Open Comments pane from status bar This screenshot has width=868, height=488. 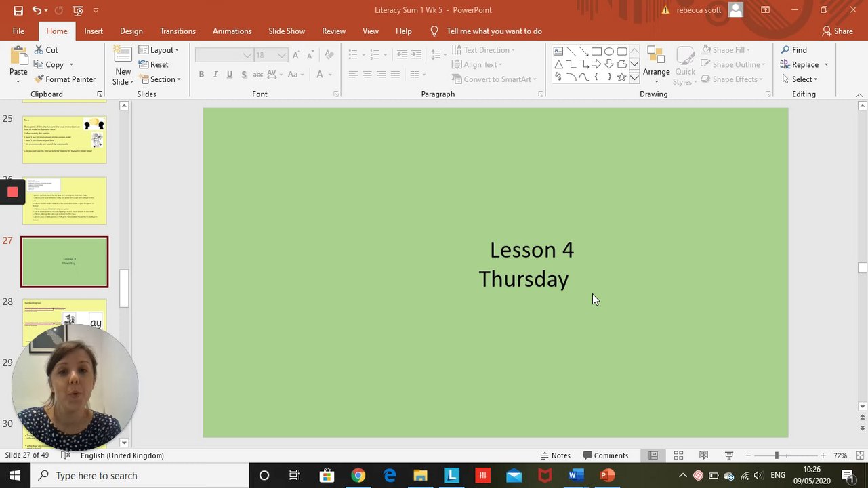coord(606,455)
